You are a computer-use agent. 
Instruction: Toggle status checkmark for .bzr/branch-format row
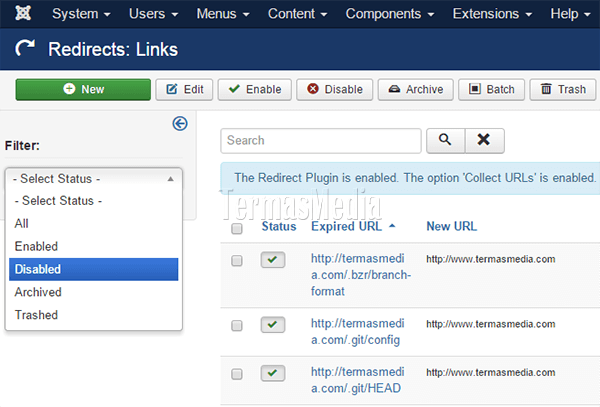(273, 260)
